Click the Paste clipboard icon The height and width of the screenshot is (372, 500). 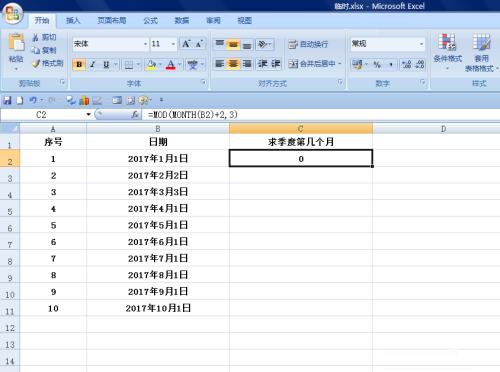[x=16, y=43]
